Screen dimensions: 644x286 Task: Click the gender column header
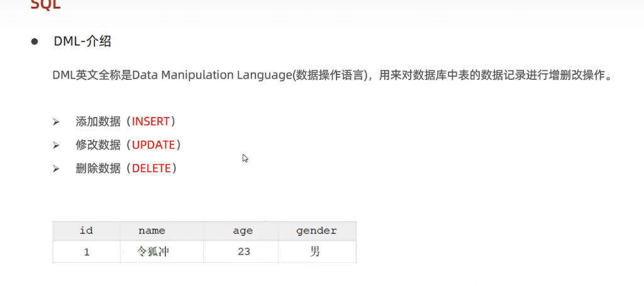(x=316, y=231)
